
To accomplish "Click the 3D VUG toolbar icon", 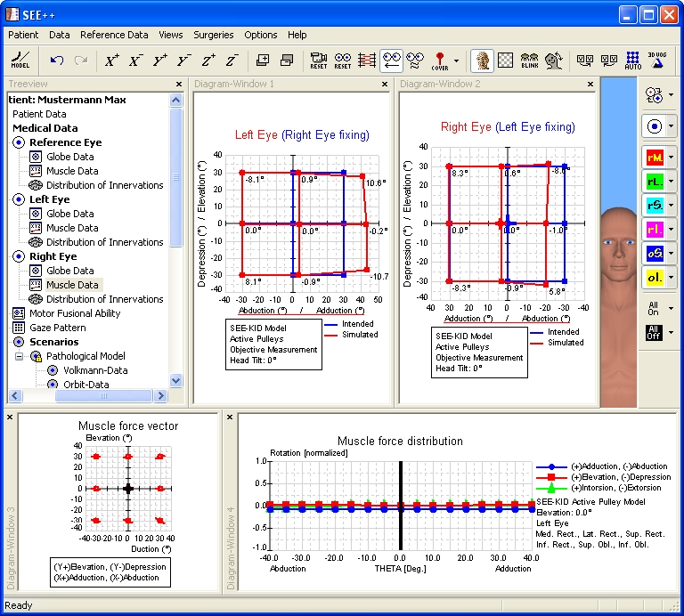I will [657, 61].
